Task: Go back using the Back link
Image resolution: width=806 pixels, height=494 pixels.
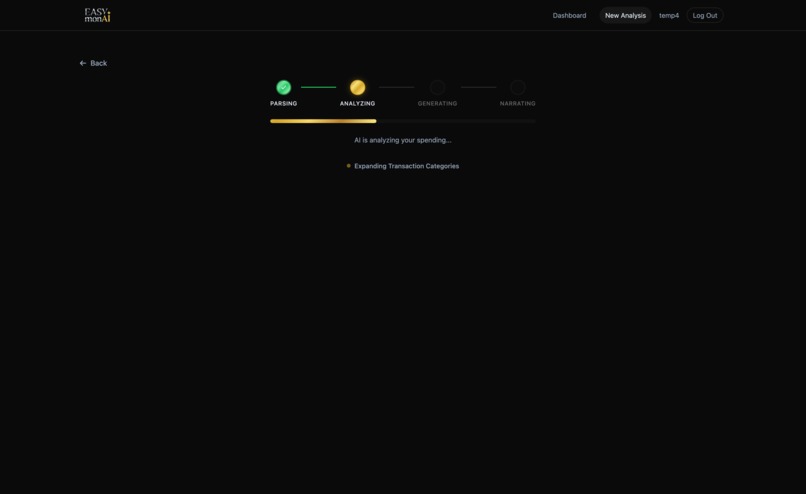Action: (x=93, y=63)
